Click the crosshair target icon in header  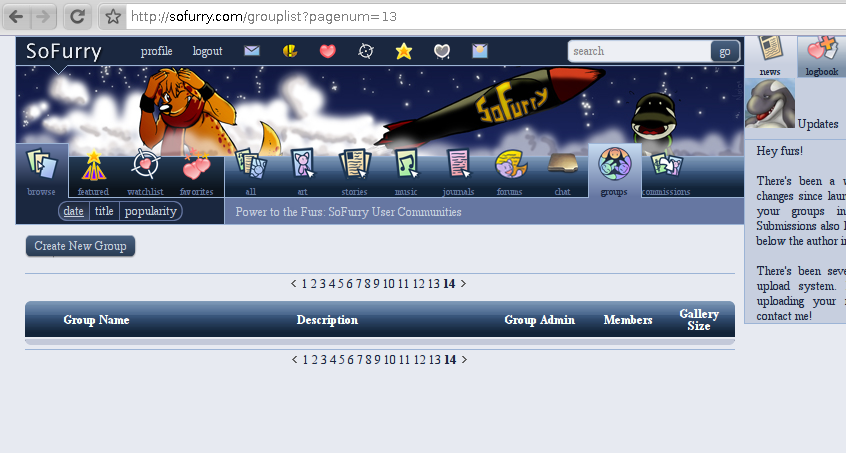click(x=366, y=51)
